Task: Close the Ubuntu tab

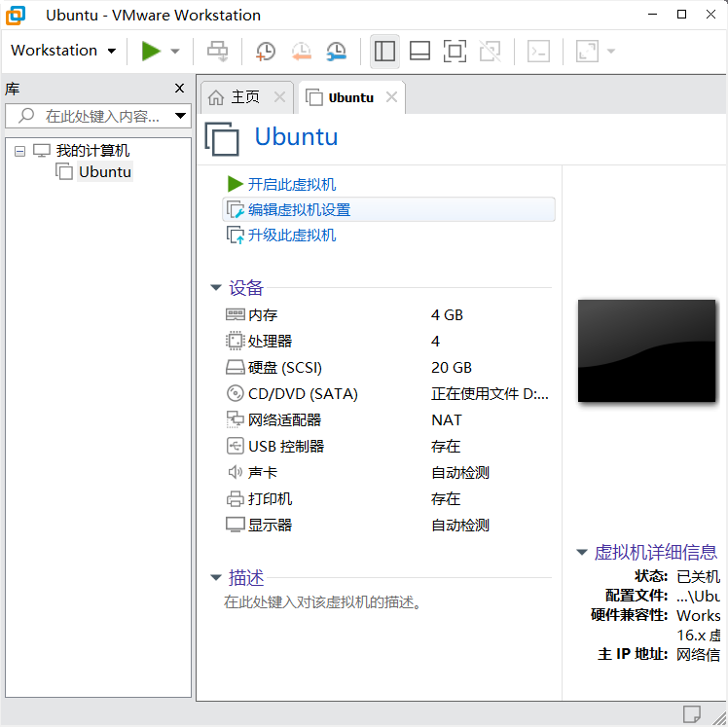Action: pyautogui.click(x=392, y=97)
